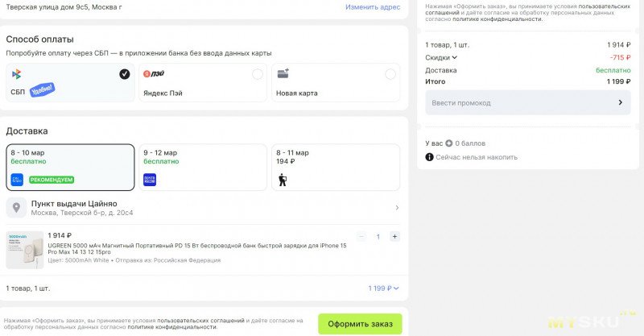Expand the 1 199 ₽ total price dropdown

click(383, 288)
